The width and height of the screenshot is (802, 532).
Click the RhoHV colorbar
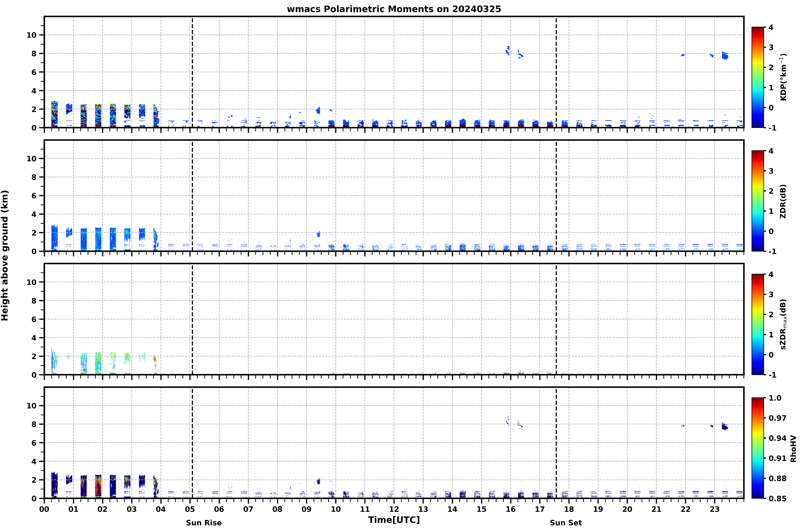pos(757,448)
